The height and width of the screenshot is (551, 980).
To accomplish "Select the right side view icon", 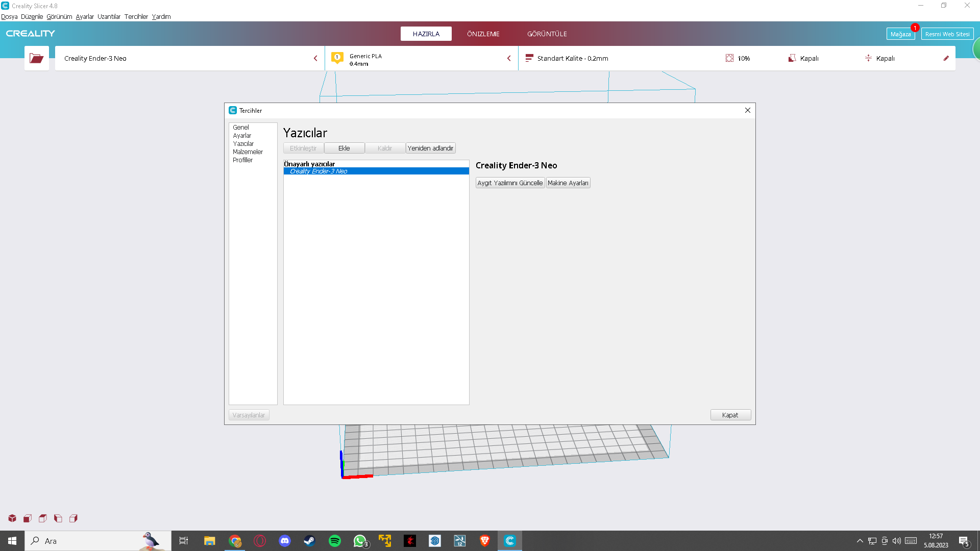I will (x=73, y=518).
